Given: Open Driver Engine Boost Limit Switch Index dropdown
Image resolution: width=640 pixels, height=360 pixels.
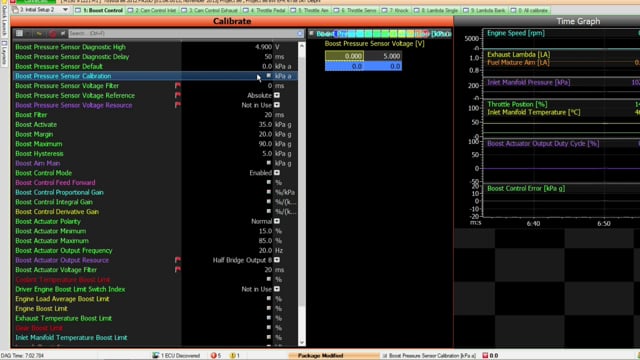Looking at the screenshot, I should [x=277, y=289].
